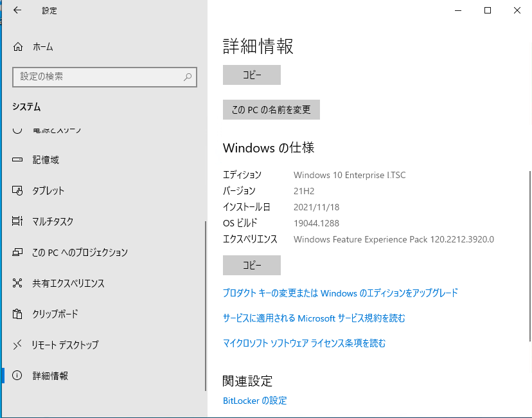Open Microsoft サービス規約を読む link

[x=314, y=318]
